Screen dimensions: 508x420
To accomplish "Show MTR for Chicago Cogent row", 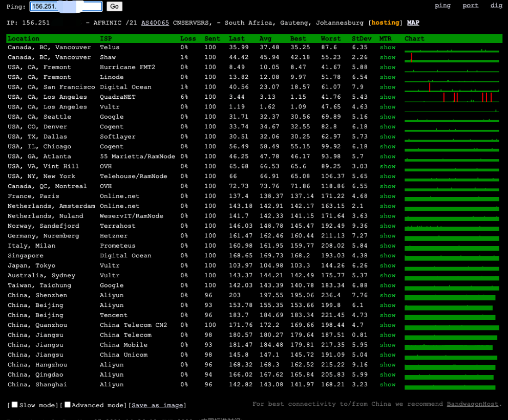I will pyautogui.click(x=388, y=147).
